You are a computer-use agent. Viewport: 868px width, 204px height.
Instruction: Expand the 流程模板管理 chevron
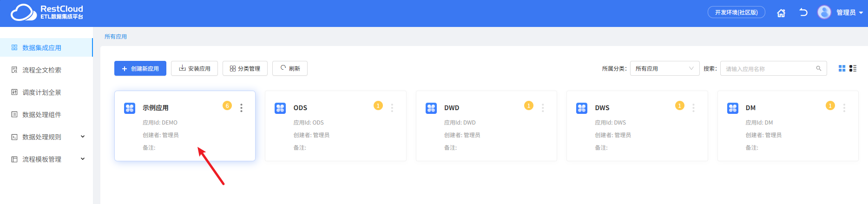click(x=83, y=159)
